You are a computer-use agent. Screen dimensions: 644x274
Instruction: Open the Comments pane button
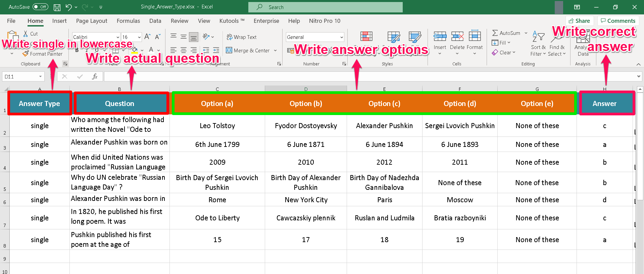pyautogui.click(x=618, y=21)
